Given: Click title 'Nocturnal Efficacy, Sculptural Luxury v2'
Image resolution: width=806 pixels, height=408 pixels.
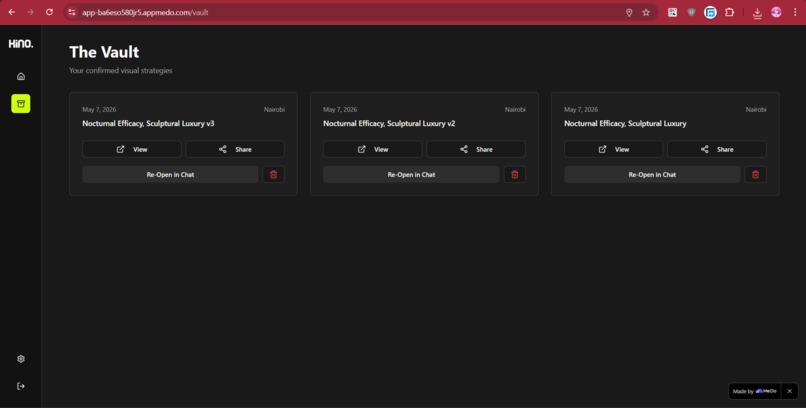Looking at the screenshot, I should tap(389, 124).
